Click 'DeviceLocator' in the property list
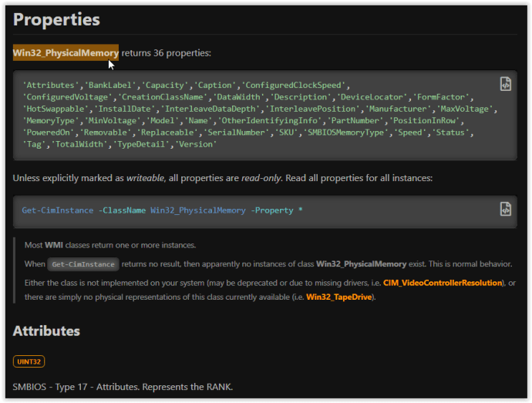Viewport: 532px width, 403px height. click(x=372, y=97)
